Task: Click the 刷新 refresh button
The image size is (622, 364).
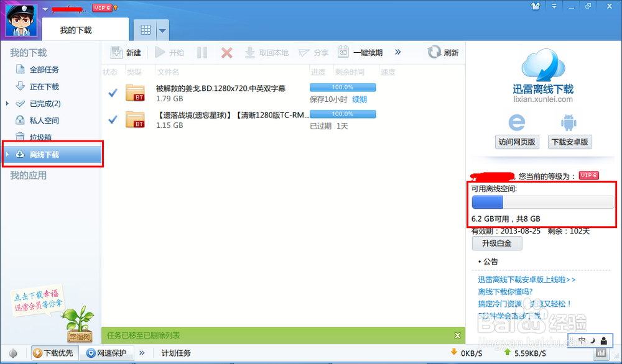Action: [x=443, y=52]
